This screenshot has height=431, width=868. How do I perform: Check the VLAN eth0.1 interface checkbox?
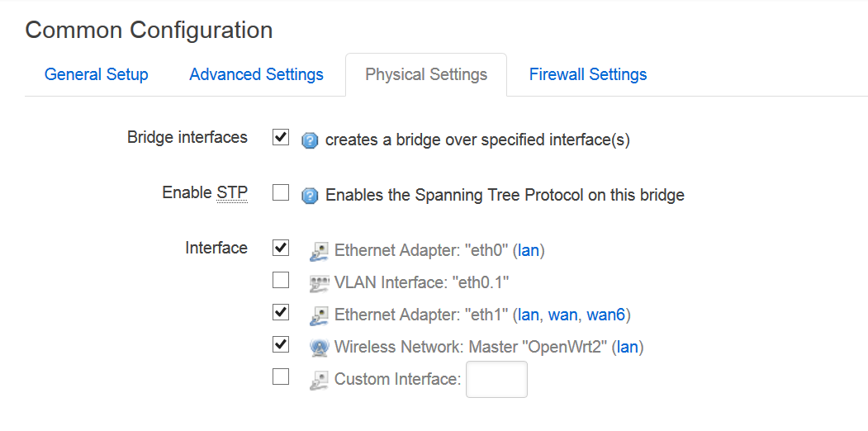tap(281, 281)
